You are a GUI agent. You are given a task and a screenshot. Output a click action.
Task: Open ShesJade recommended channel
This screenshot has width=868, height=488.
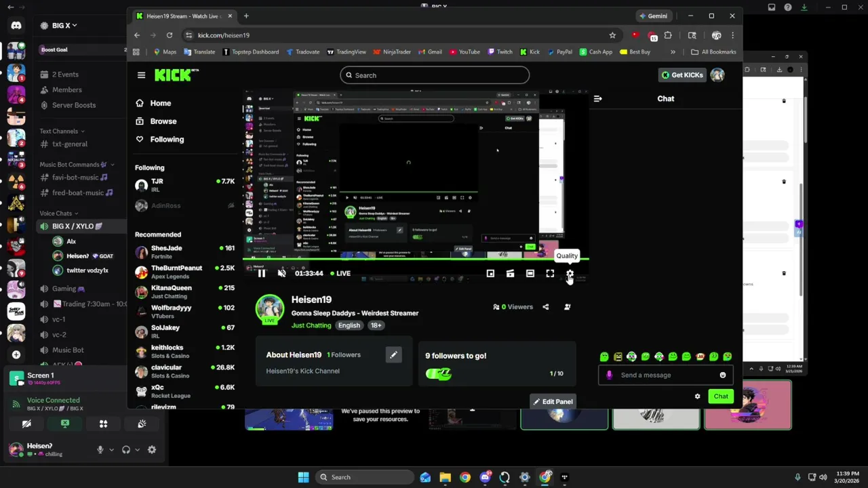pyautogui.click(x=184, y=252)
